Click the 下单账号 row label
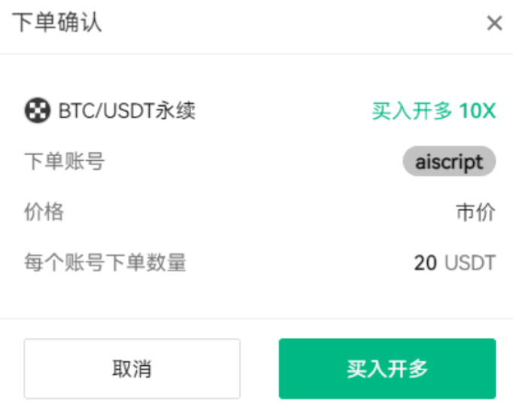Viewport: 513px width, 420px height. pos(65,161)
